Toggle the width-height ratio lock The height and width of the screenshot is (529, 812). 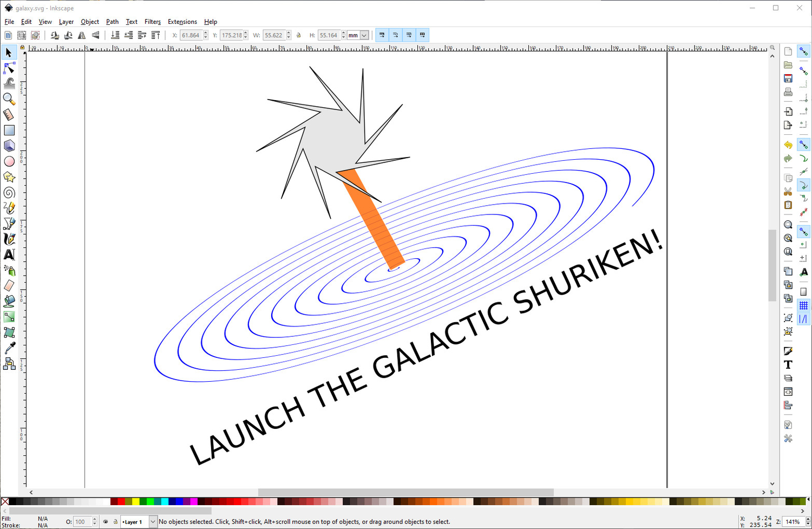pyautogui.click(x=299, y=35)
